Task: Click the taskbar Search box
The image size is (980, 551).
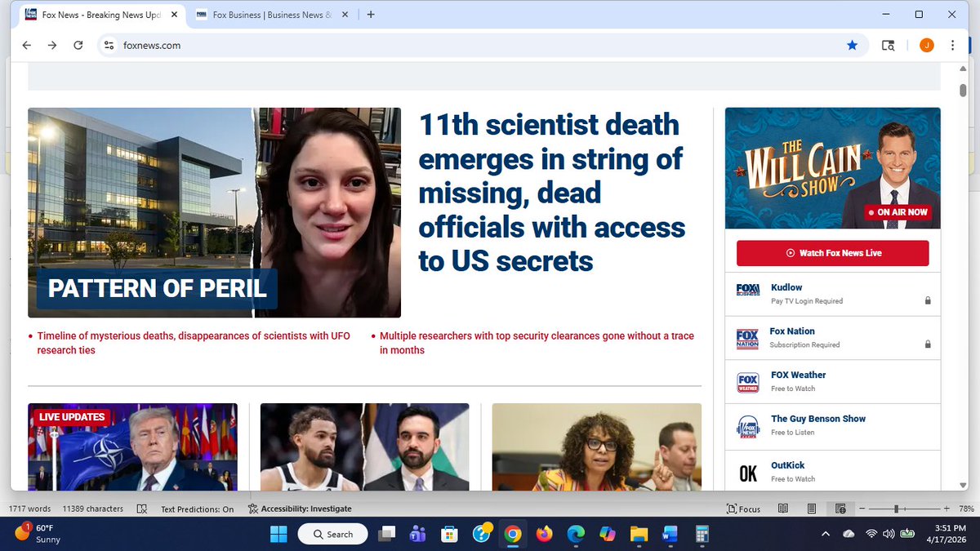Action: (332, 534)
